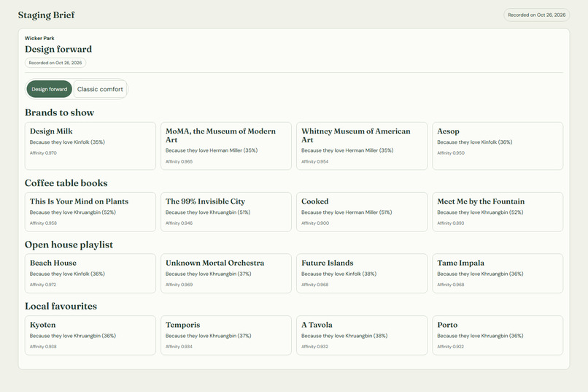
Task: Open the Design Milk brand card
Action: tap(90, 146)
